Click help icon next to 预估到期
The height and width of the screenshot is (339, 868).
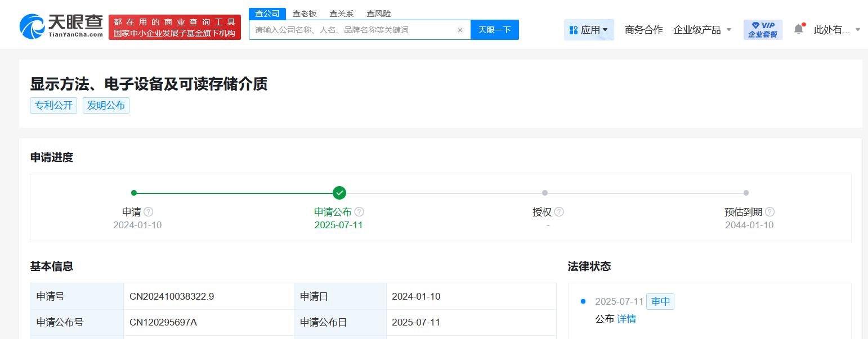pyautogui.click(x=769, y=212)
